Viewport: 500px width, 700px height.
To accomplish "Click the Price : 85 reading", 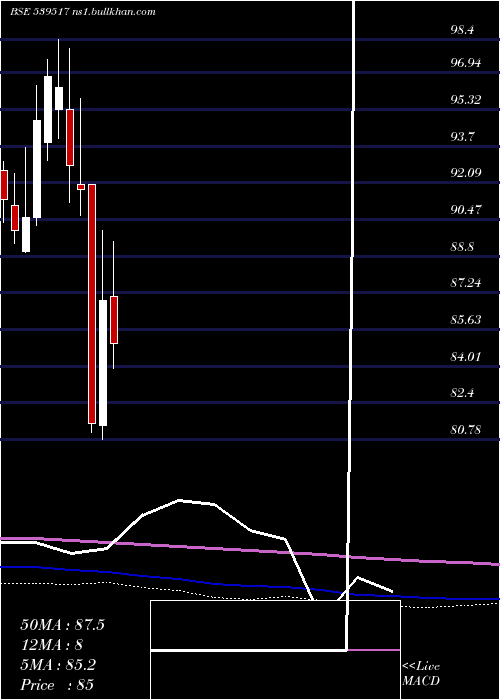I will pyautogui.click(x=57, y=685).
